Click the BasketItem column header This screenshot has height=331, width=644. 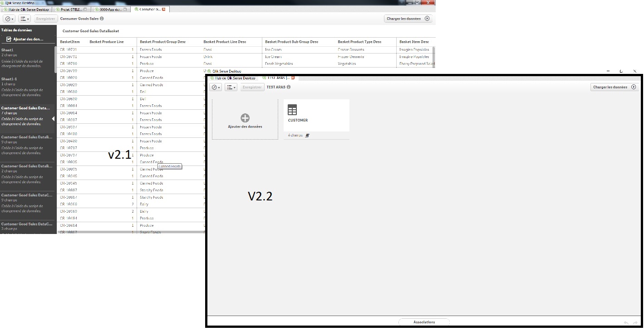(x=70, y=42)
